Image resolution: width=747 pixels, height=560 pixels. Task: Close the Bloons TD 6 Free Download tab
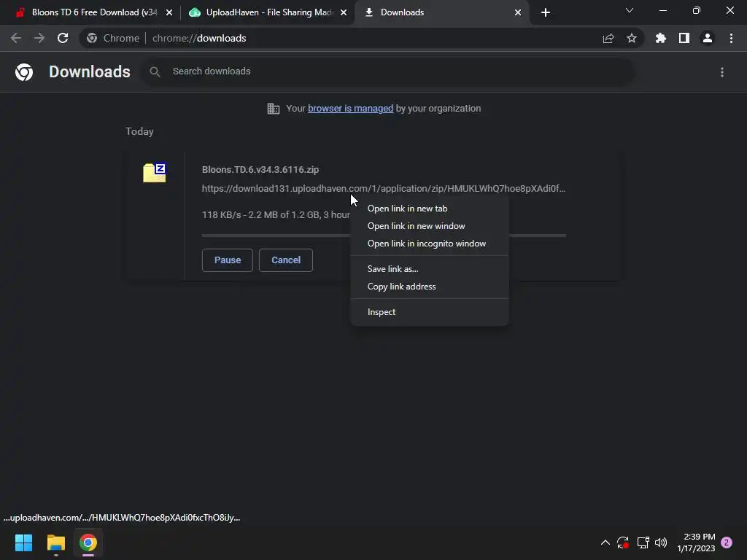click(x=169, y=12)
